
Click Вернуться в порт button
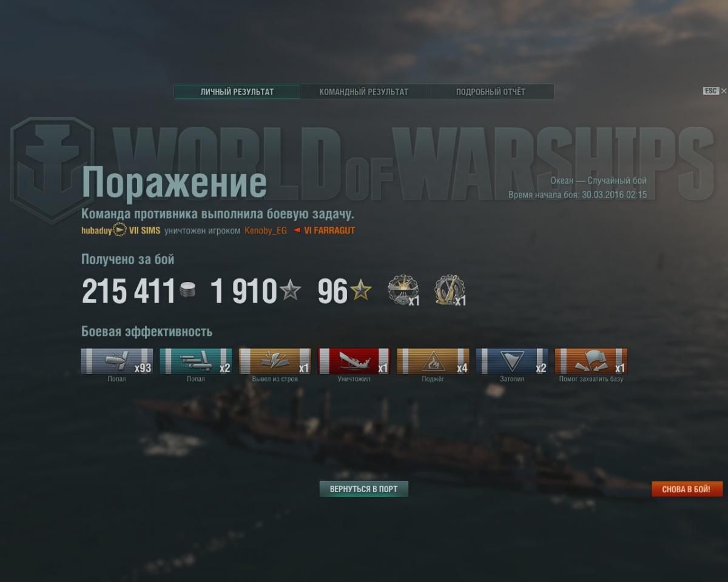[364, 489]
